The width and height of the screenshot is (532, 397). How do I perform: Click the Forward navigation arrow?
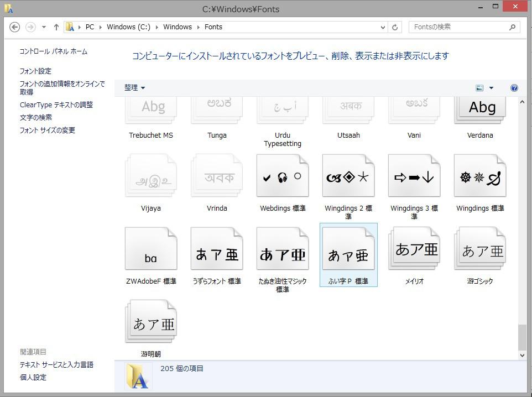(x=30, y=27)
